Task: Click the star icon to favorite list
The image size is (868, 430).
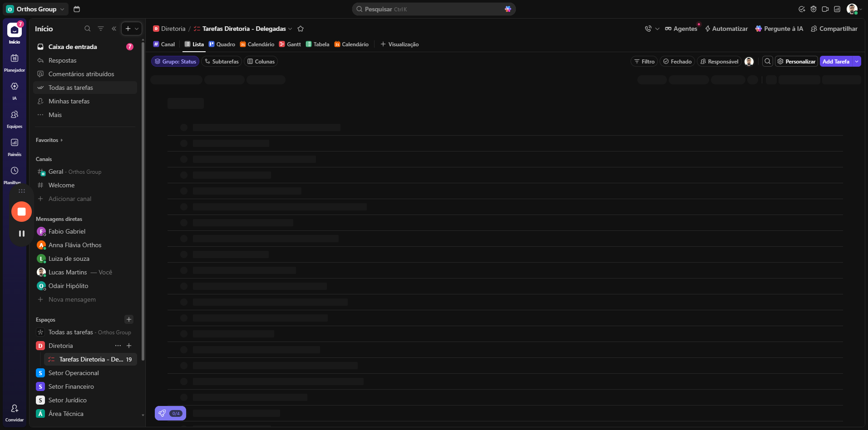Action: coord(301,29)
